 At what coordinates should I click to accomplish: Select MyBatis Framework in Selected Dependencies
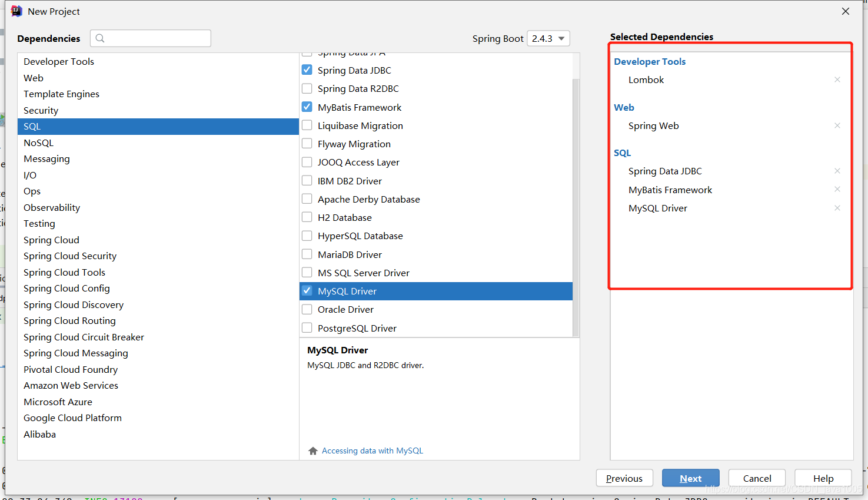click(x=670, y=190)
